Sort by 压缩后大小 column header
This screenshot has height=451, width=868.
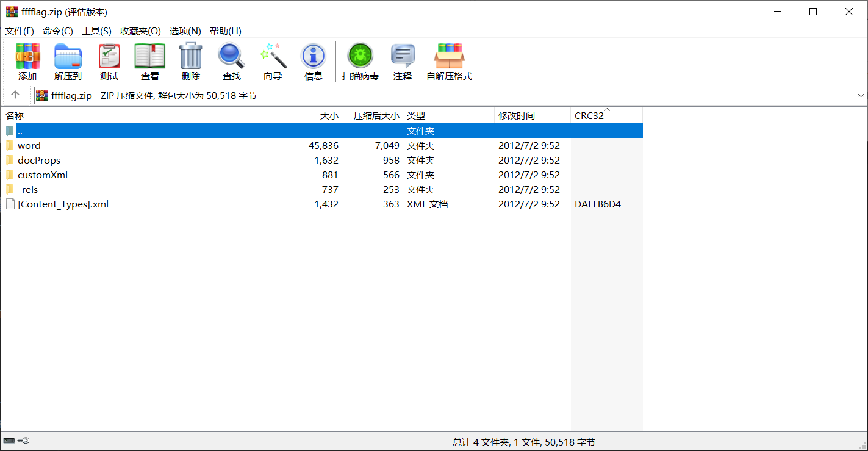coord(373,115)
